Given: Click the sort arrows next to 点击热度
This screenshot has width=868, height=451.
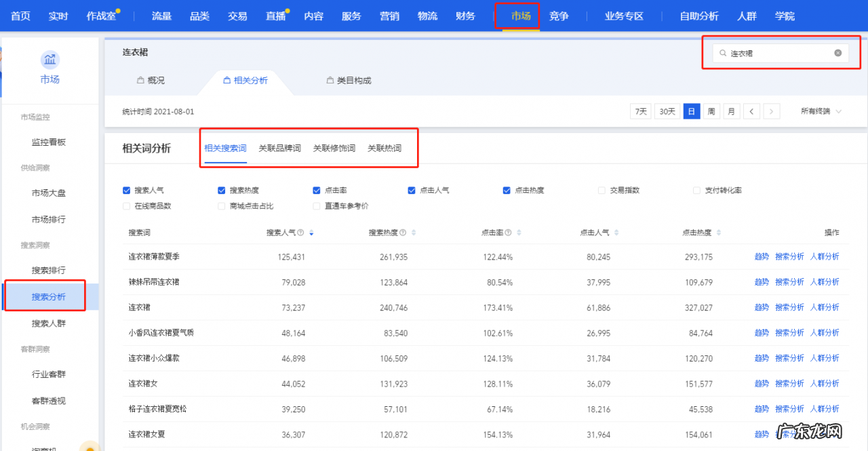Looking at the screenshot, I should (719, 232).
